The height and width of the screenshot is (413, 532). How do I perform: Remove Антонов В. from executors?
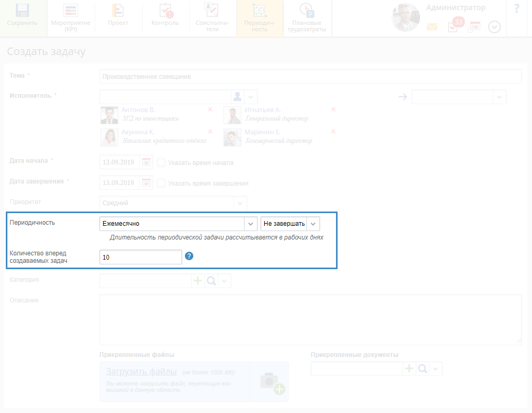click(210, 109)
